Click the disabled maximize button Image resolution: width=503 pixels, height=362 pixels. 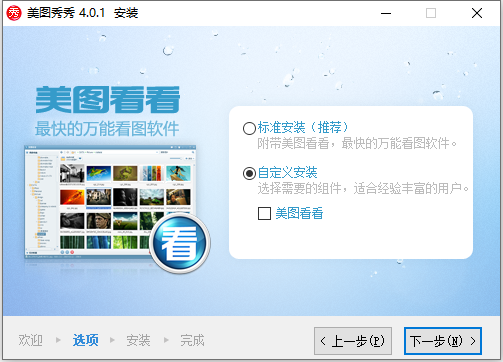tap(431, 13)
